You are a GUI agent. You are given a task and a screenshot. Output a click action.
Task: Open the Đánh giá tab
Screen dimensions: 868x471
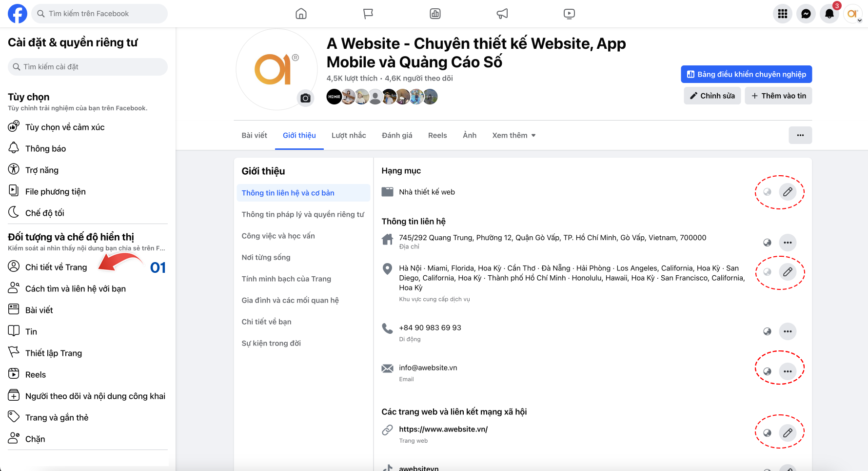click(x=397, y=135)
